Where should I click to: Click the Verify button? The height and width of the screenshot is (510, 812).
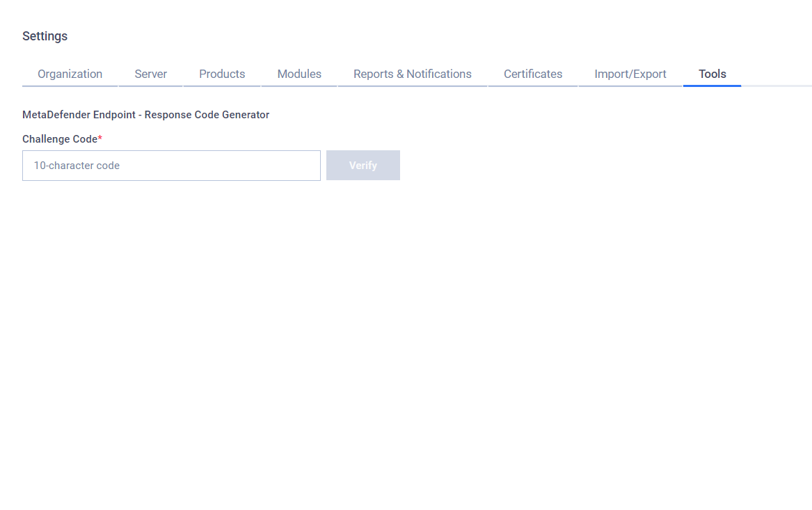coord(363,166)
